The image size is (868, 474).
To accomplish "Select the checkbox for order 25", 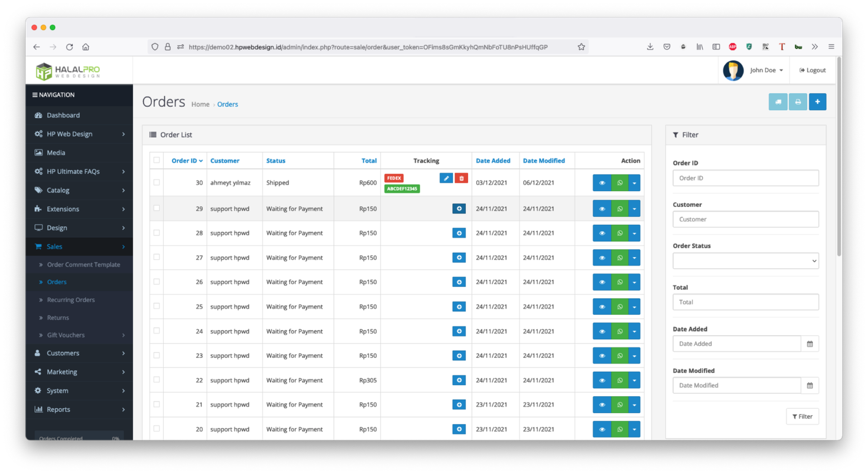I will coord(157,306).
